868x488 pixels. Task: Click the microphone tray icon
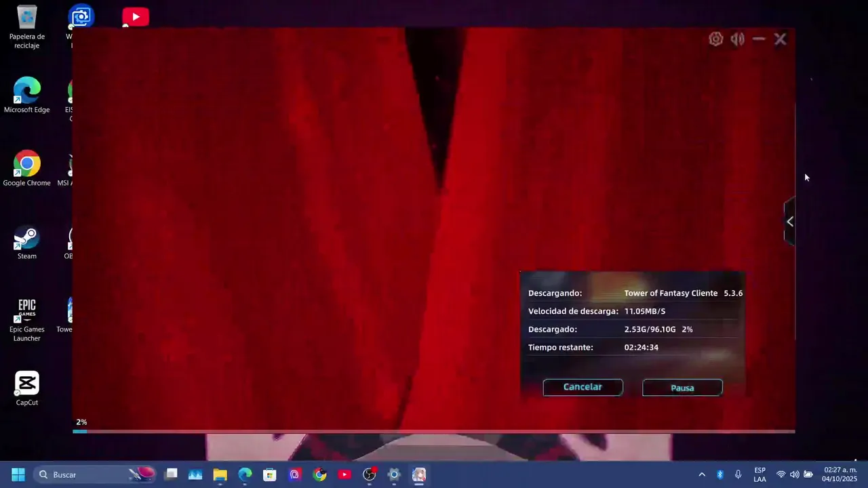click(738, 474)
